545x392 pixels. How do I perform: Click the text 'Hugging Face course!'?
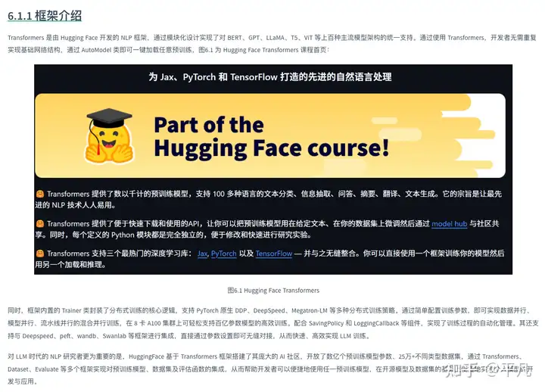coord(272,148)
